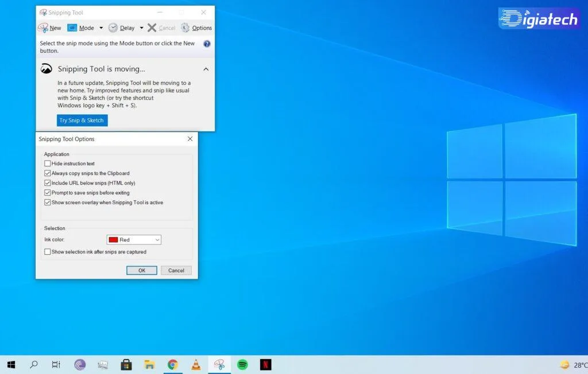Toggle Show selection ink after snips captured
Screen dimensions: 588x374
tap(47, 252)
